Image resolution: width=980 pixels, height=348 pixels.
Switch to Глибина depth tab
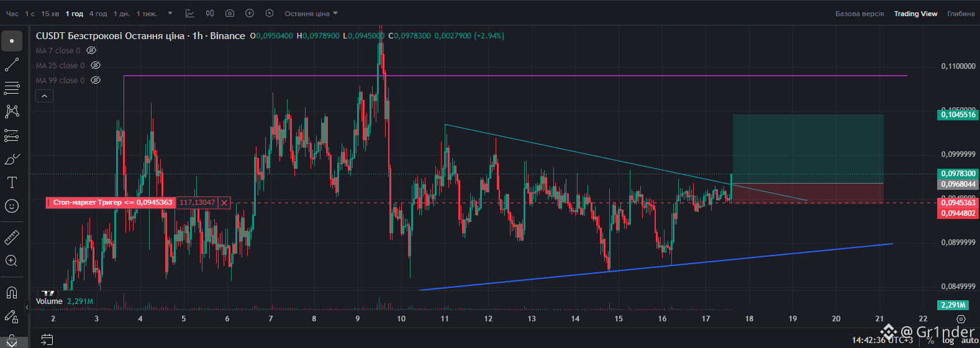point(961,13)
